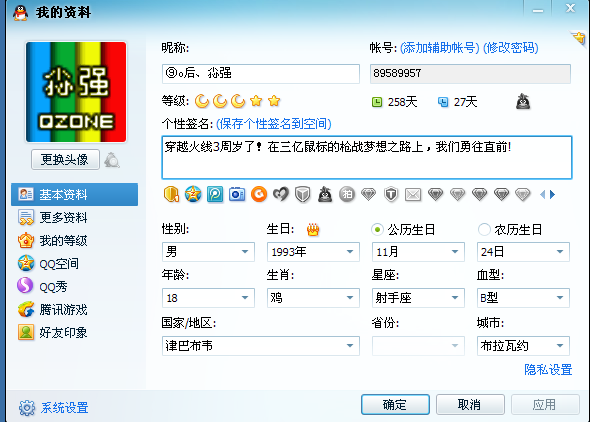Image resolution: width=590 pixels, height=422 pixels.
Task: Click the green clock icon beside 258天
Action: (377, 102)
